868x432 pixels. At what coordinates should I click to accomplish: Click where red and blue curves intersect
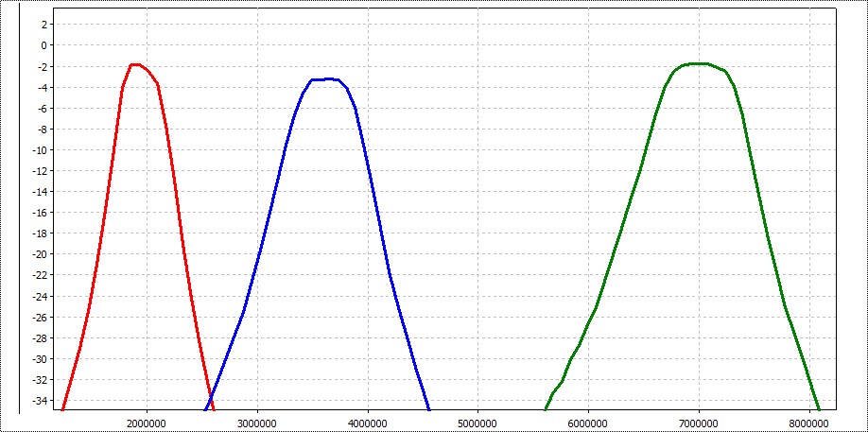click(x=209, y=395)
